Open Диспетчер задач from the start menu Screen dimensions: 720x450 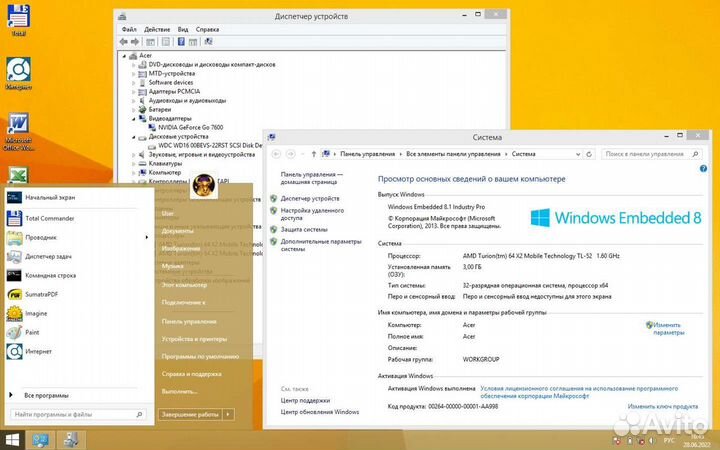(x=48, y=256)
